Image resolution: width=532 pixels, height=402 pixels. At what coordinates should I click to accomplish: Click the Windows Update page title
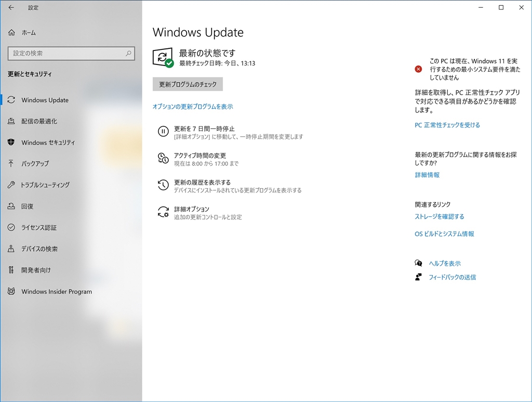coord(198,32)
